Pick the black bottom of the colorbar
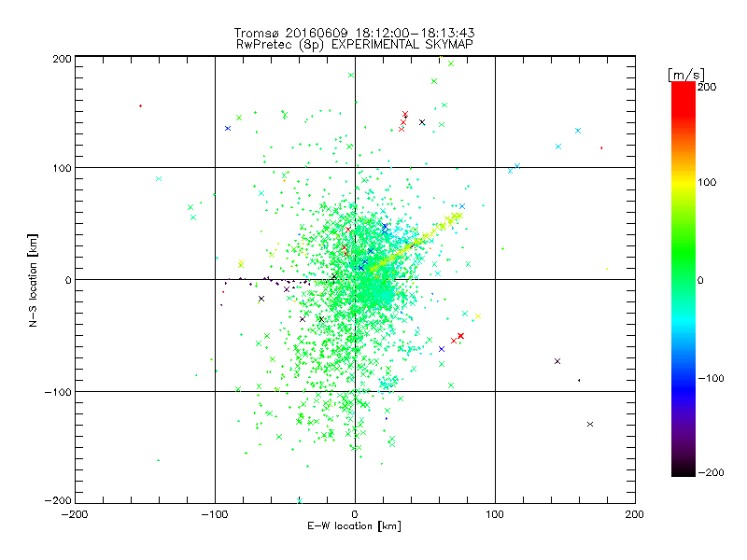Screen dimensions: 747x560 pyautogui.click(x=684, y=469)
